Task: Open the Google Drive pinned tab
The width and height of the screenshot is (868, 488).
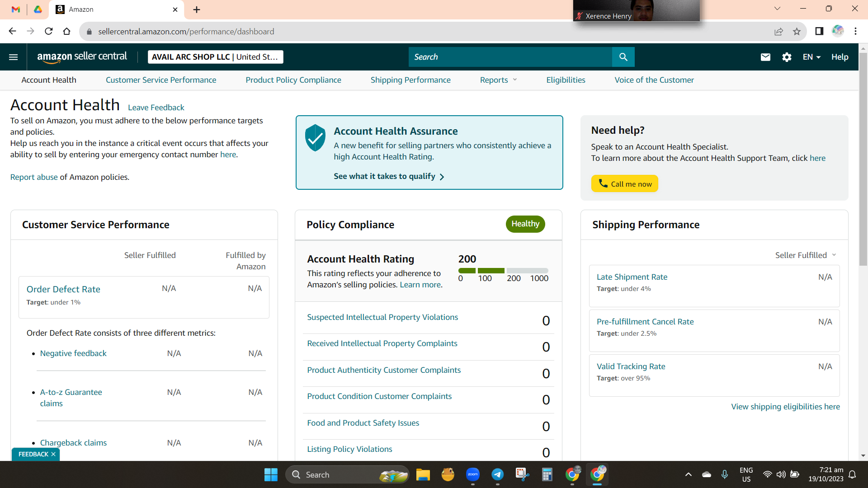Action: click(x=38, y=9)
